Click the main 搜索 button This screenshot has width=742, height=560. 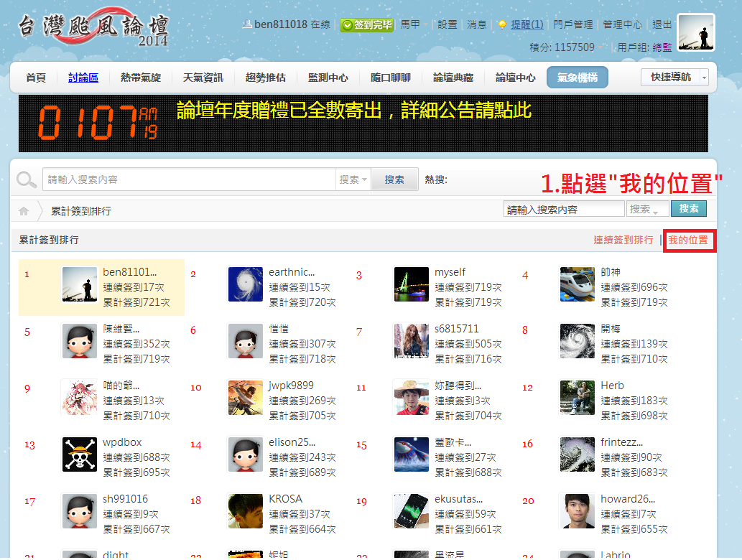tap(394, 179)
